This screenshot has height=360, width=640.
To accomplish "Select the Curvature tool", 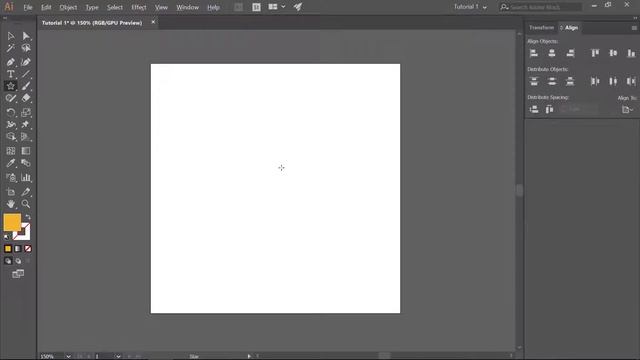I will coord(26,62).
